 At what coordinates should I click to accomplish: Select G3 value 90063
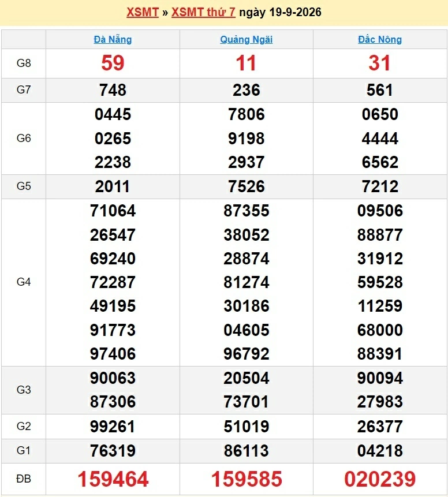(x=113, y=379)
